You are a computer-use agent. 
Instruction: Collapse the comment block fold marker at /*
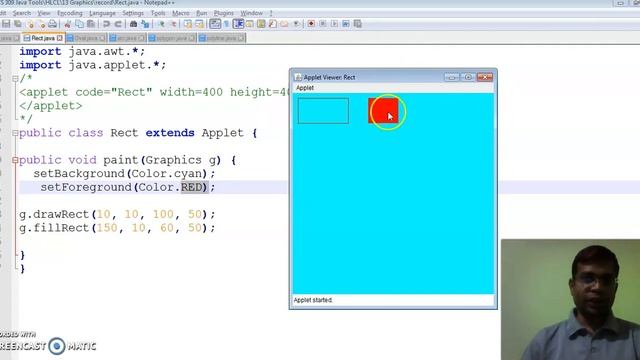(x=15, y=78)
